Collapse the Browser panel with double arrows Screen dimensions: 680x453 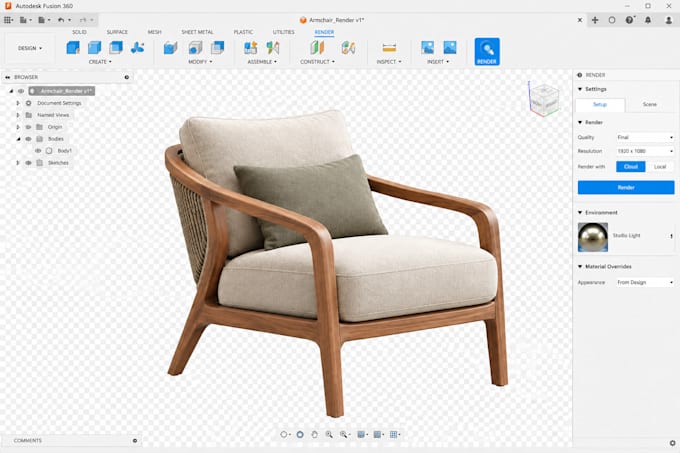(7, 77)
